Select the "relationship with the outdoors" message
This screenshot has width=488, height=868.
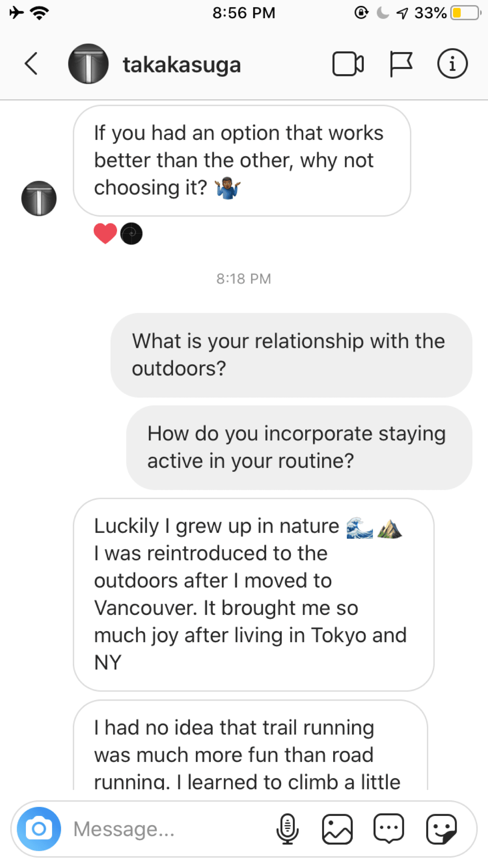(291, 355)
